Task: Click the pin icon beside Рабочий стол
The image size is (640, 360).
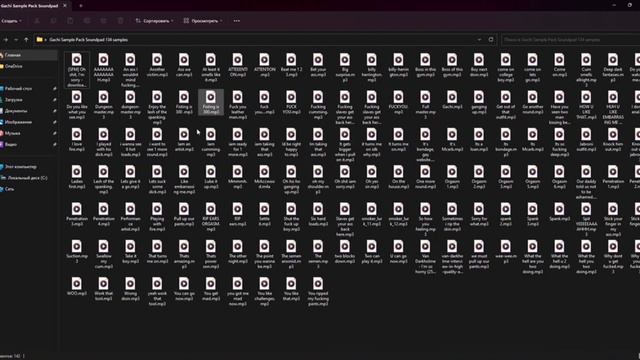Action: click(x=54, y=88)
